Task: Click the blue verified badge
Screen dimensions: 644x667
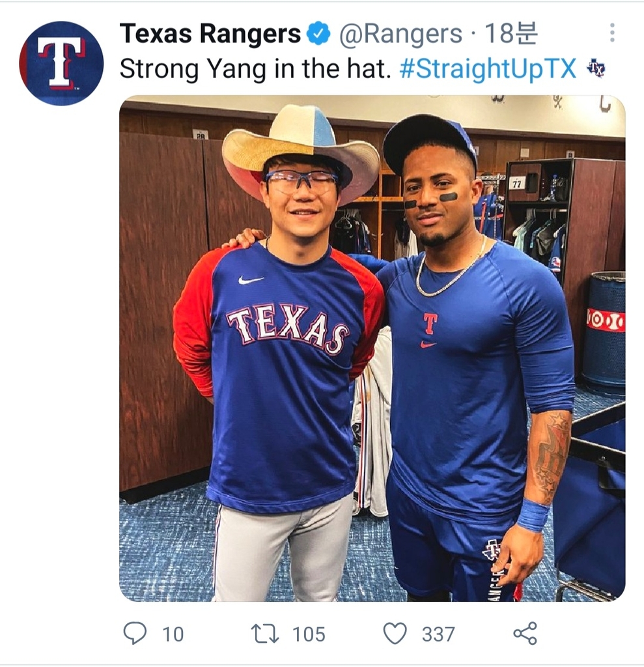Action: [x=318, y=34]
